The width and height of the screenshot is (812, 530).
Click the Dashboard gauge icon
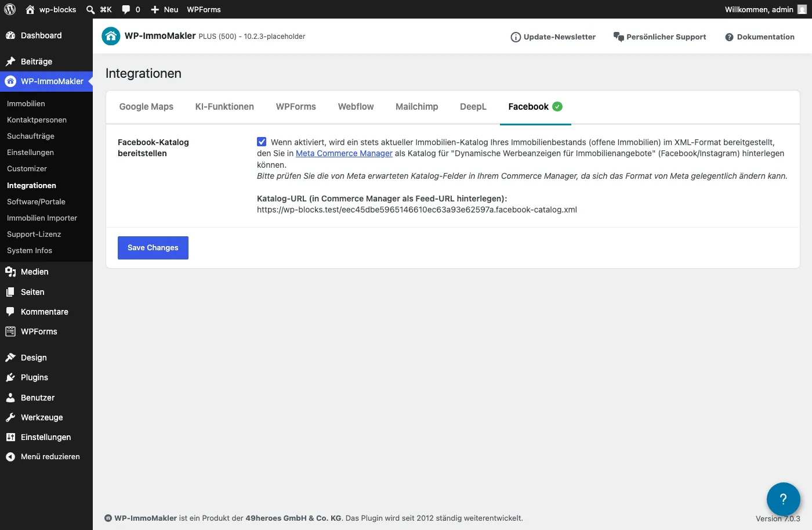point(10,35)
